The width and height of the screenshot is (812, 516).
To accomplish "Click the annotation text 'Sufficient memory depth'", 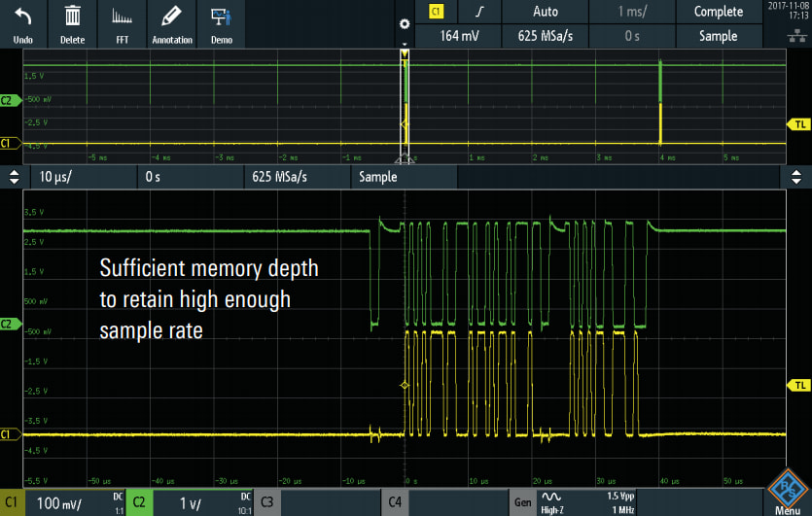I will click(209, 268).
